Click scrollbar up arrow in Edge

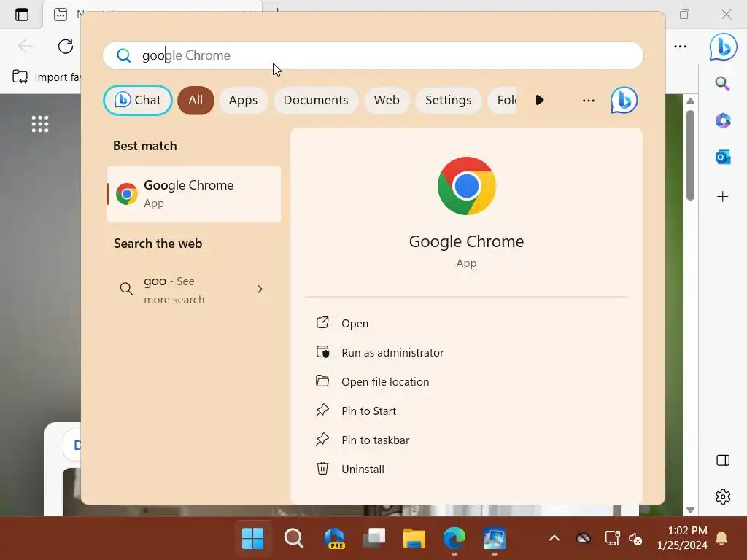click(690, 101)
